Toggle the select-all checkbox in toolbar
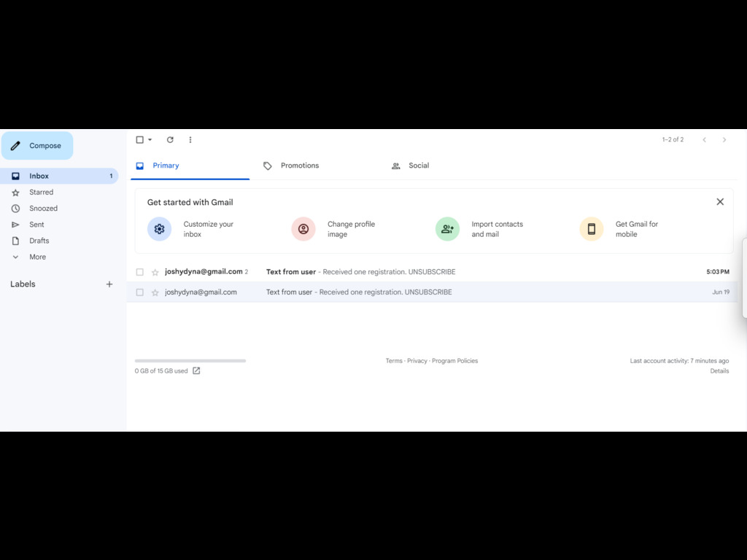The height and width of the screenshot is (560, 747). pos(139,139)
